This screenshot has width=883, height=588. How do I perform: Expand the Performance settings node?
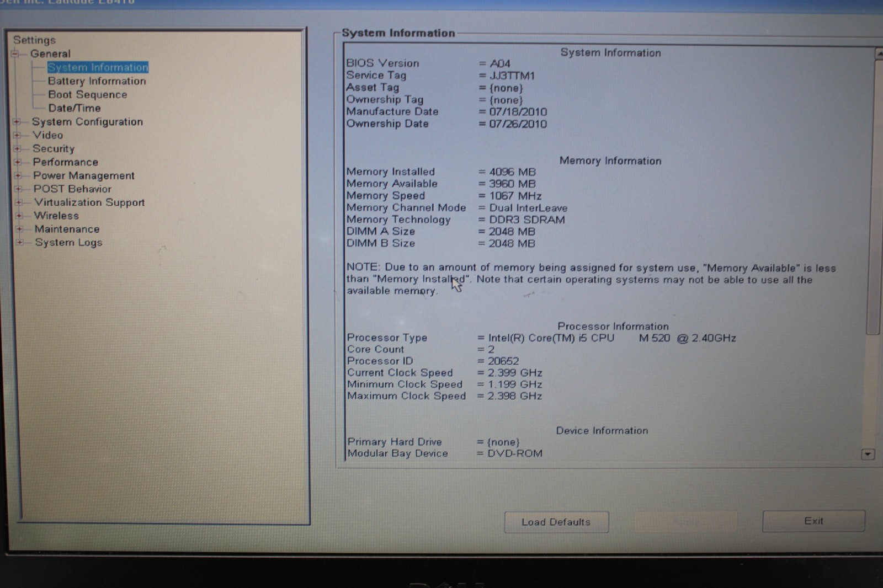point(18,162)
